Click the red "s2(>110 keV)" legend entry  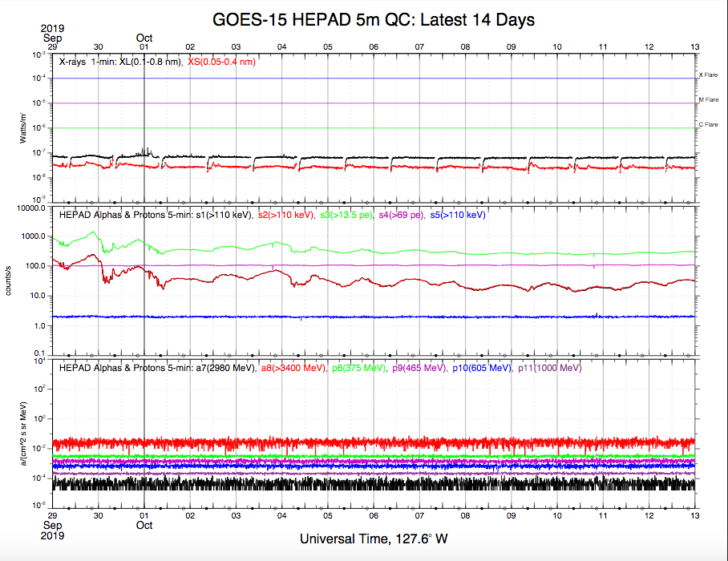click(x=286, y=215)
